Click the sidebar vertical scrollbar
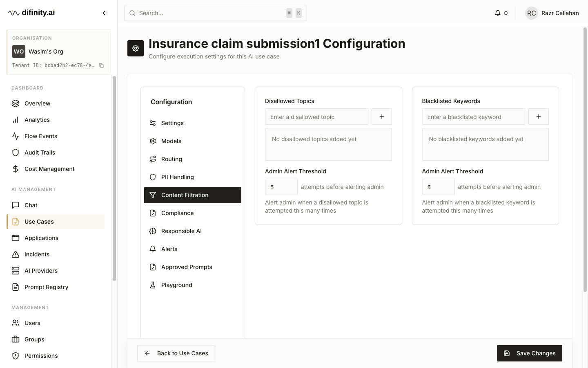Screen dimensions: 588x368 114,178
